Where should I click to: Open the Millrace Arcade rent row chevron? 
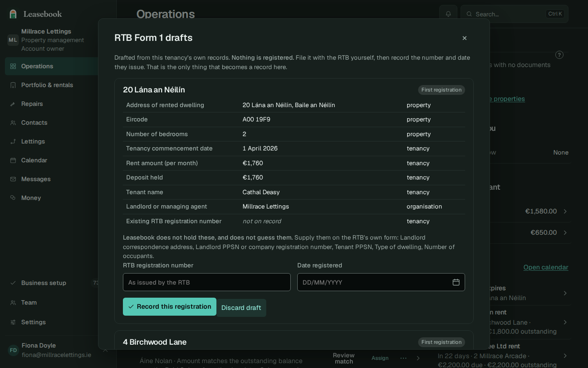pos(565,356)
